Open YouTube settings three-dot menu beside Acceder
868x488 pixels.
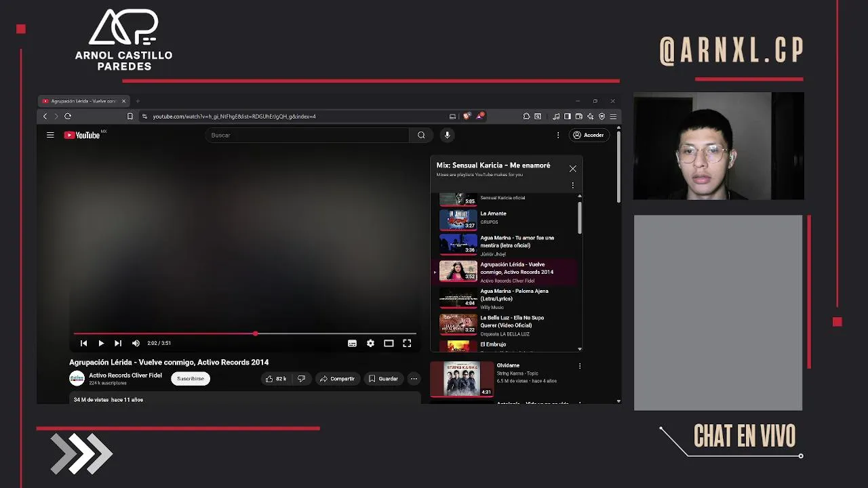click(558, 135)
